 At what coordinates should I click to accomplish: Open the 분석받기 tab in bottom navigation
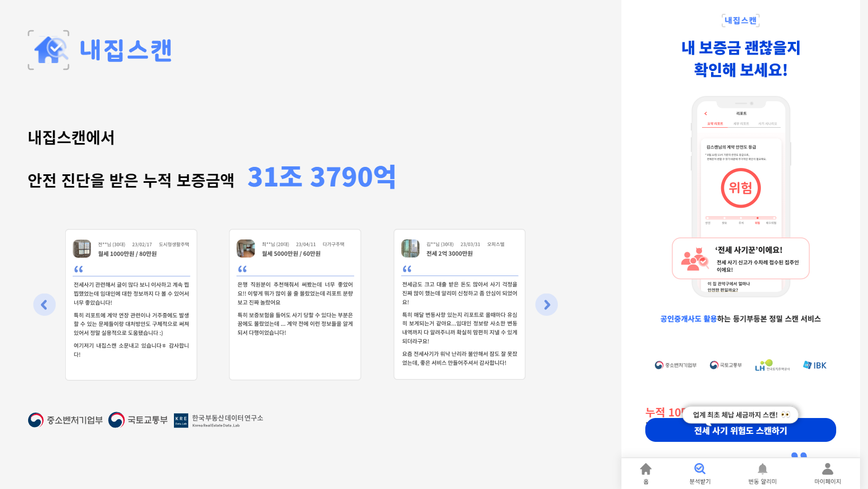(x=700, y=474)
